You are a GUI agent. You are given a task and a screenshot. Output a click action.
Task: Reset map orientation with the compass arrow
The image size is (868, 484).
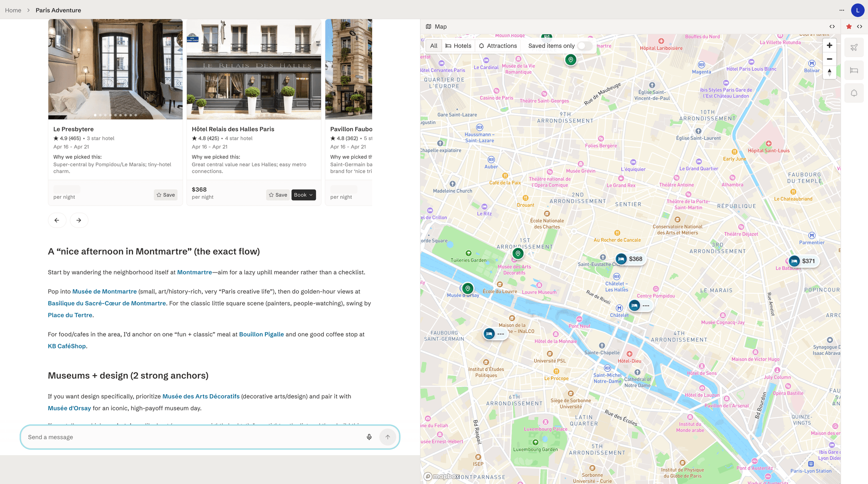tap(829, 72)
